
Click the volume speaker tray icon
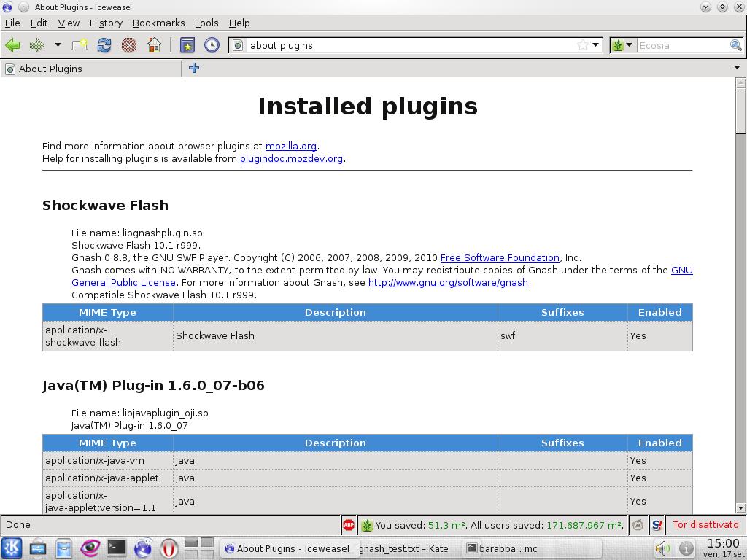[662, 548]
